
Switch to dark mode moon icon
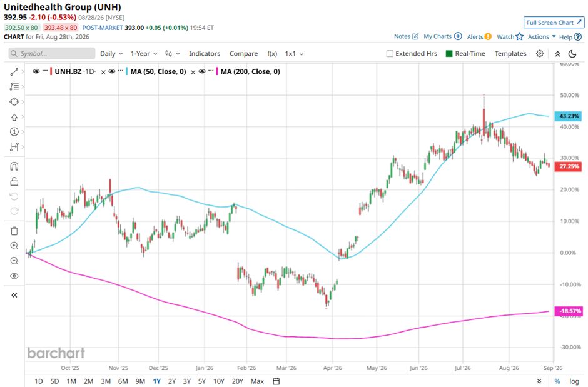point(572,54)
